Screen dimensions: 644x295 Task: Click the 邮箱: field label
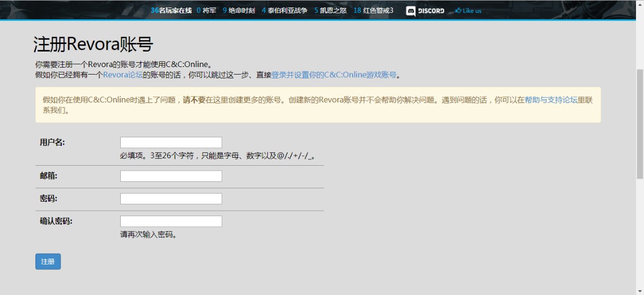click(48, 176)
